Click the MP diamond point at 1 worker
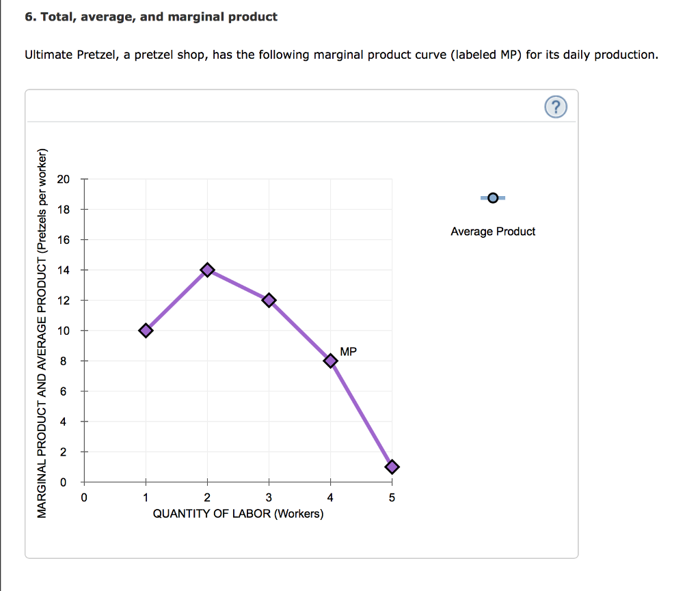The image size is (700, 591). (x=145, y=330)
